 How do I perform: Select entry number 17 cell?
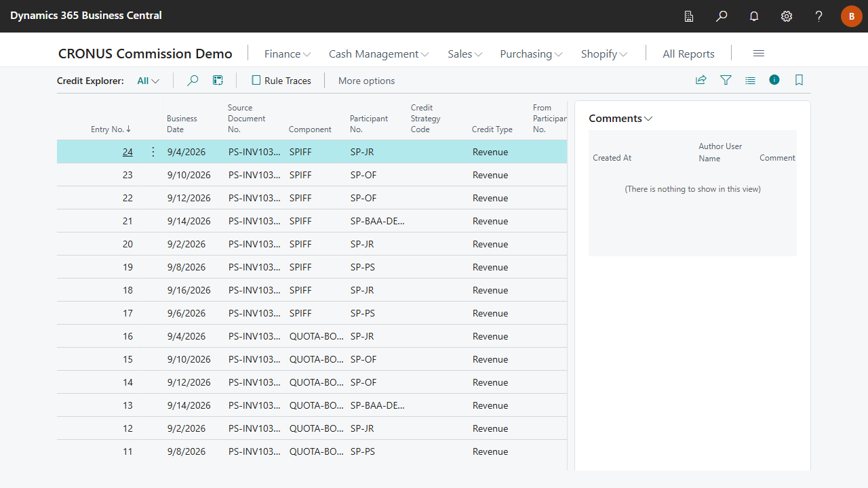(127, 313)
